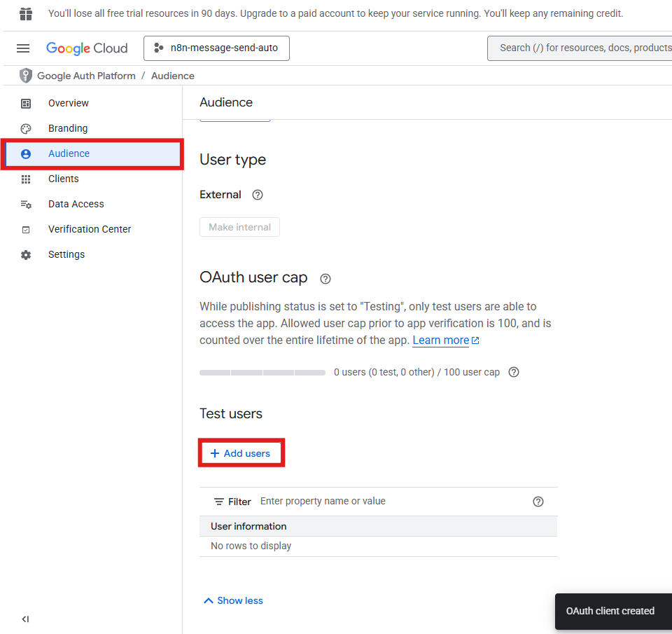Click the Verification Center icon

(25, 229)
